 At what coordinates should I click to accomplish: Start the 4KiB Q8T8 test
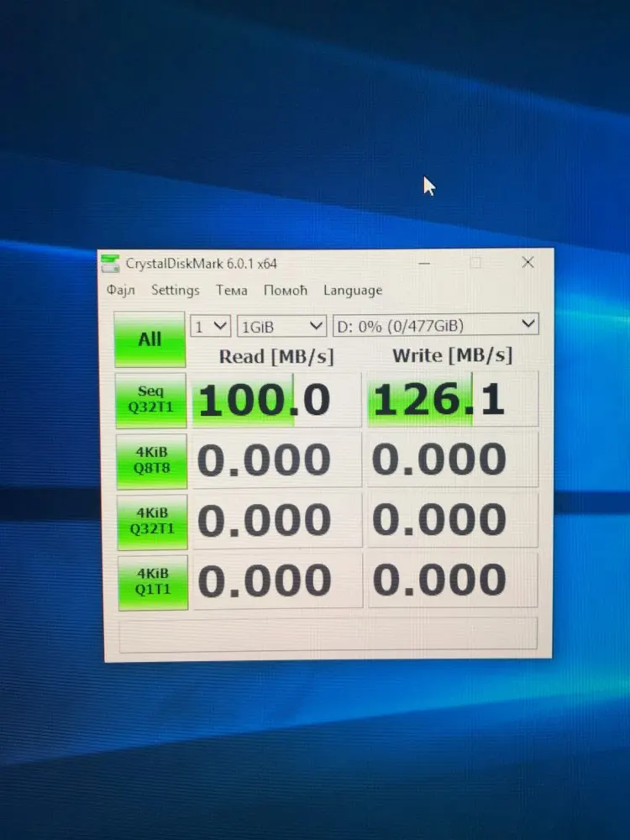(151, 460)
